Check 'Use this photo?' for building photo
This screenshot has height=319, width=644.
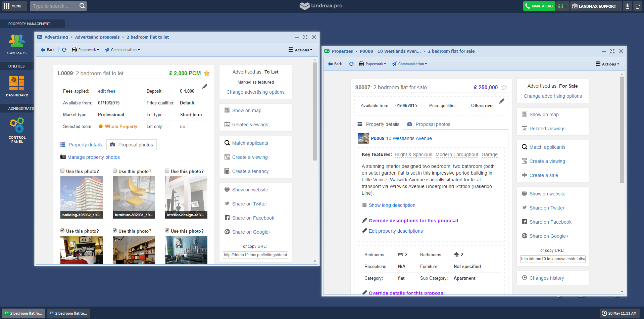pos(62,171)
